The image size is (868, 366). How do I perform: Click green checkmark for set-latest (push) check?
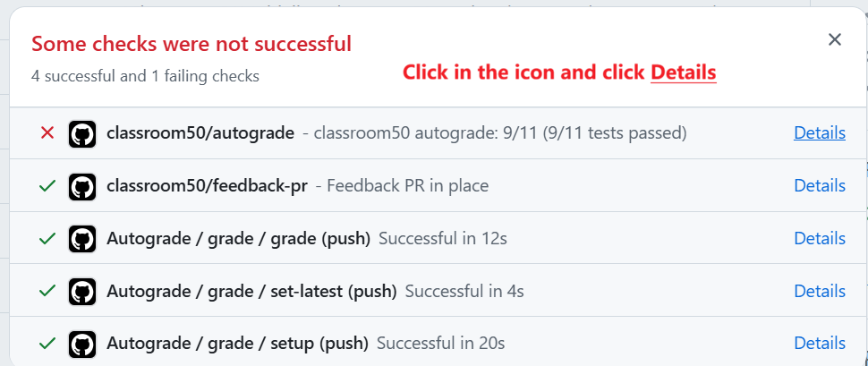point(47,291)
